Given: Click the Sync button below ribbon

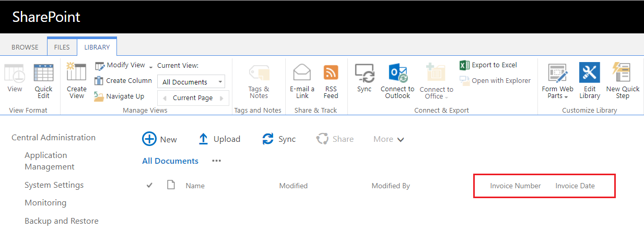Looking at the screenshot, I should 279,139.
